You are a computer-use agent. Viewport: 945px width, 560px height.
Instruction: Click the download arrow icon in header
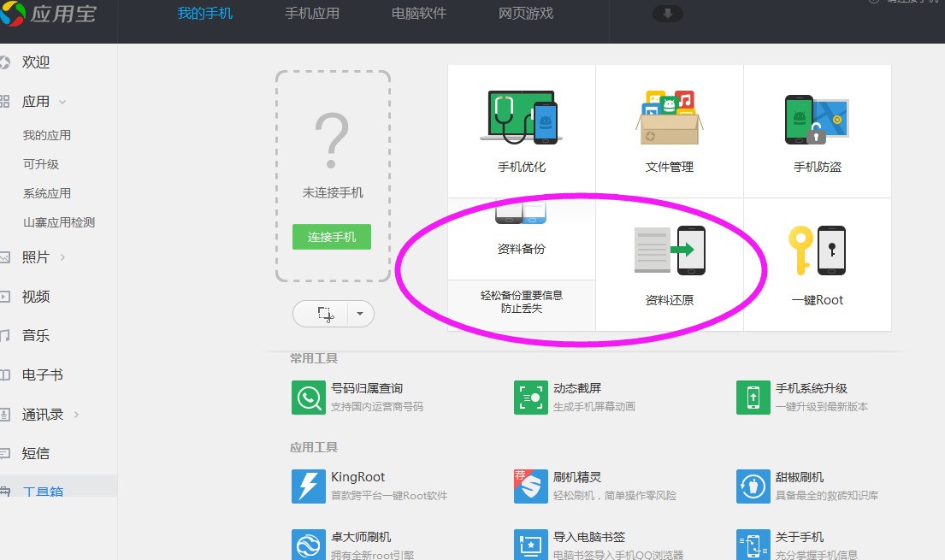(x=668, y=14)
